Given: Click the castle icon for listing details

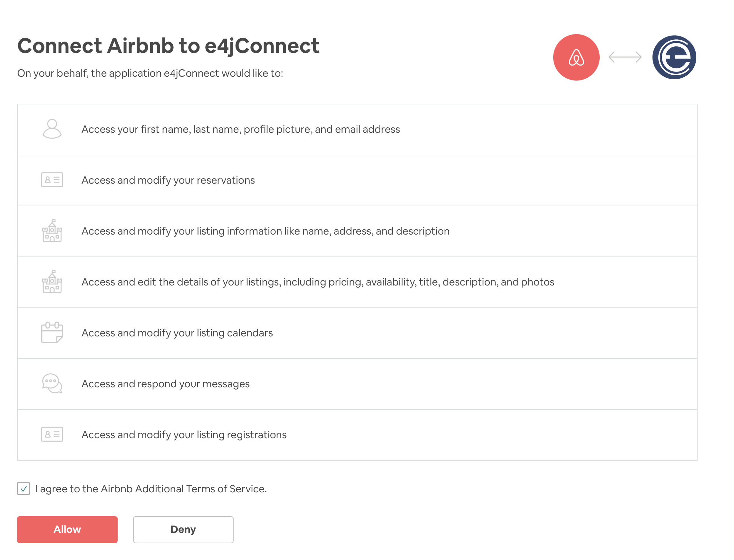Looking at the screenshot, I should (x=52, y=282).
